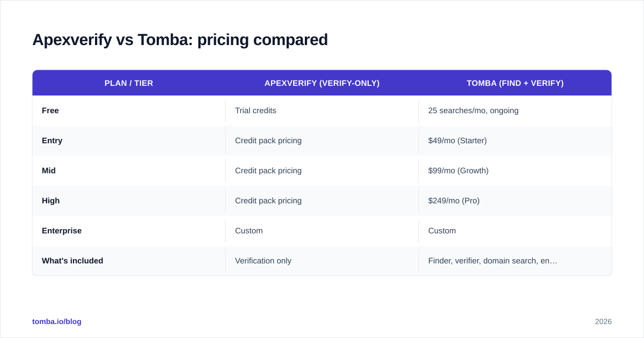
Task: Click 'Custom' in the Apexverify column
Action: pos(249,231)
